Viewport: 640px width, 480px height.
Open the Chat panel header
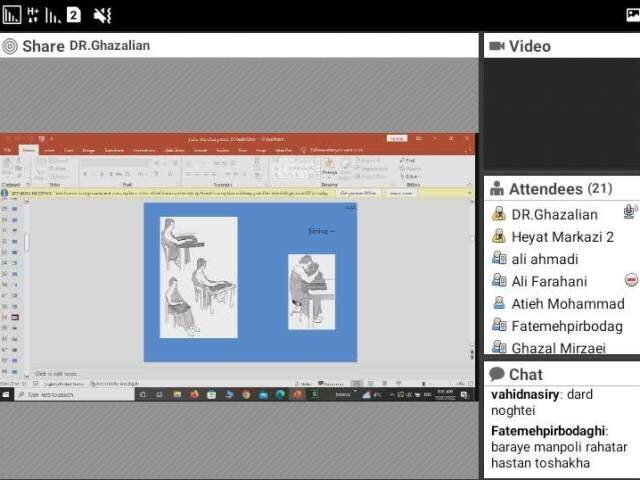click(526, 374)
